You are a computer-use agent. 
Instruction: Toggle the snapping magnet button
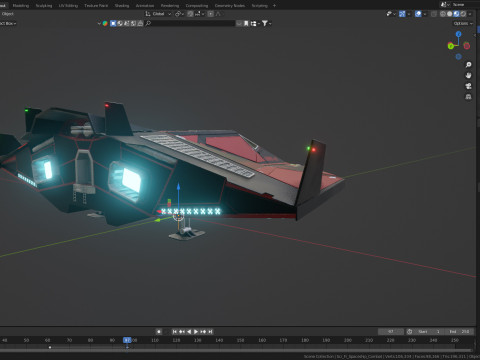coord(190,14)
